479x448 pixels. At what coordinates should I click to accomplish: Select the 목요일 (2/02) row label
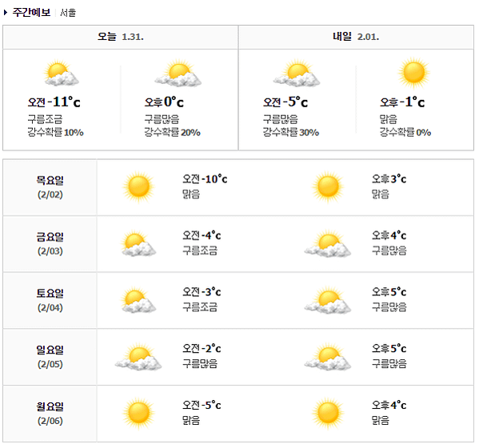[x=50, y=187]
